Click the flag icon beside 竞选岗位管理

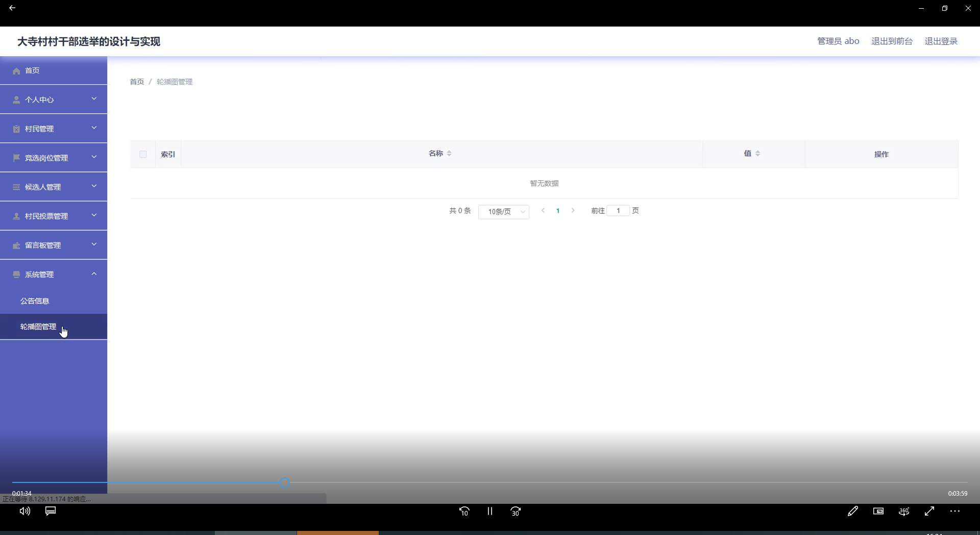pyautogui.click(x=16, y=158)
